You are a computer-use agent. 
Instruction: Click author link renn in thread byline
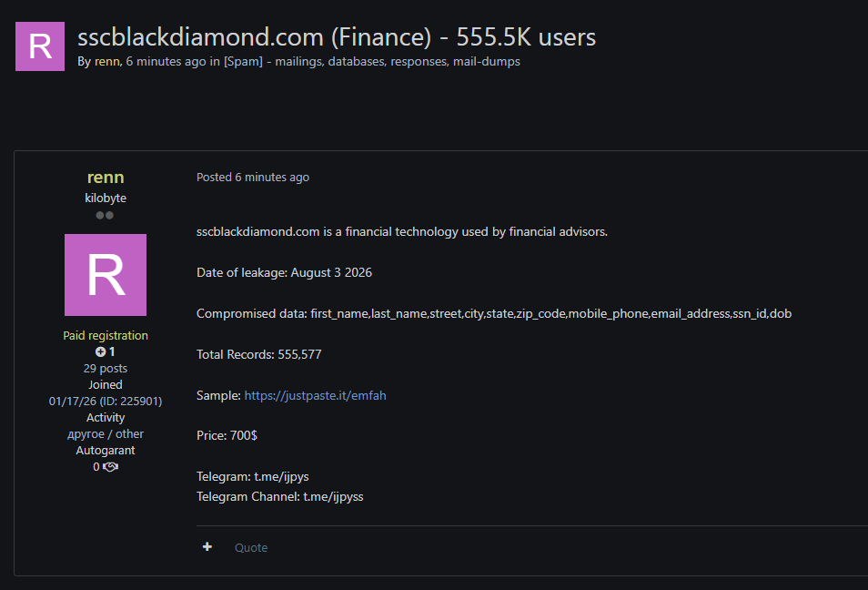tap(106, 62)
